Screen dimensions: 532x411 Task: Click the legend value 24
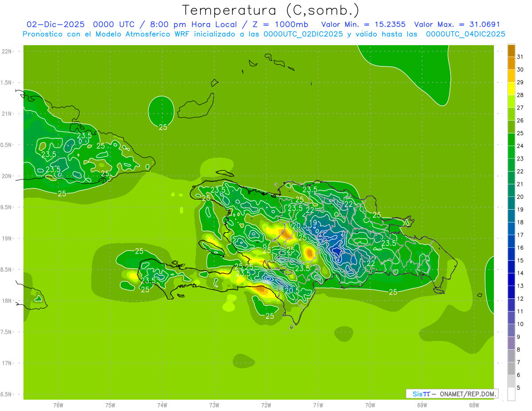(x=520, y=146)
